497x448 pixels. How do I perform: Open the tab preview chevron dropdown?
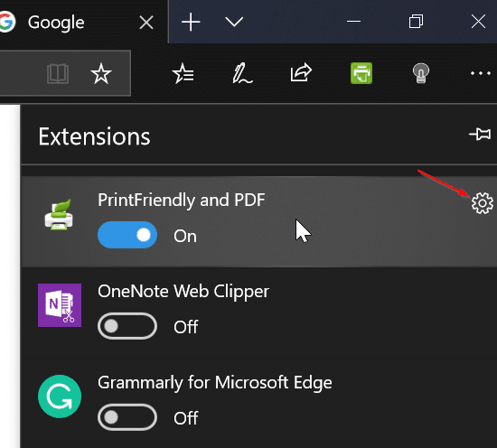234,22
